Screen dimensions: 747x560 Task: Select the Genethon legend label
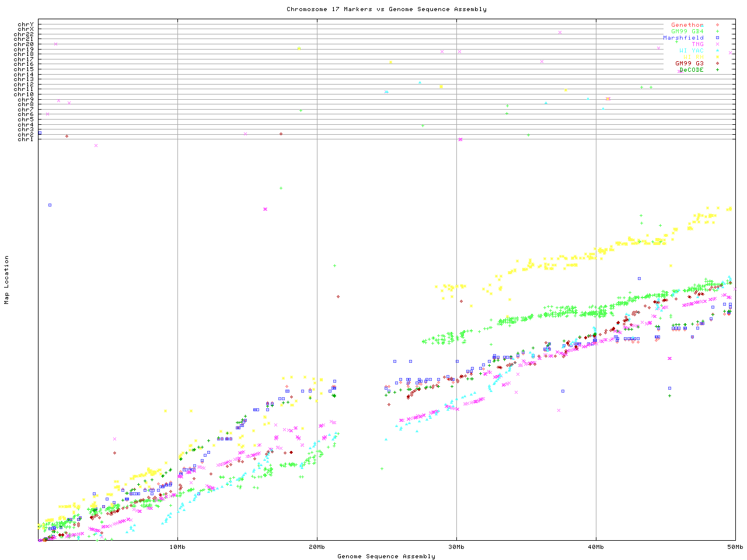(x=687, y=25)
